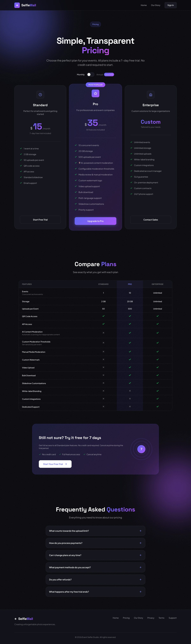
Task: Open the Our Story navigation item
Action: pos(156,5)
